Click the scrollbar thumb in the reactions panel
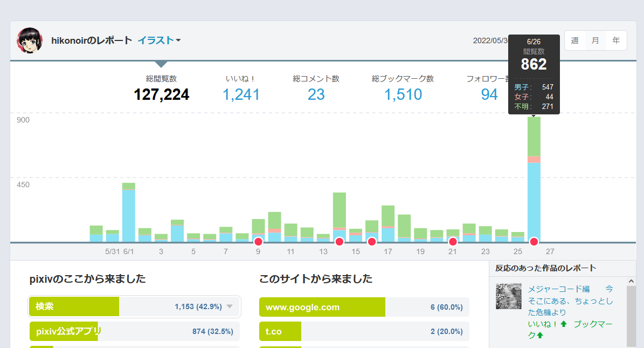This screenshot has width=644, height=348. [631, 317]
